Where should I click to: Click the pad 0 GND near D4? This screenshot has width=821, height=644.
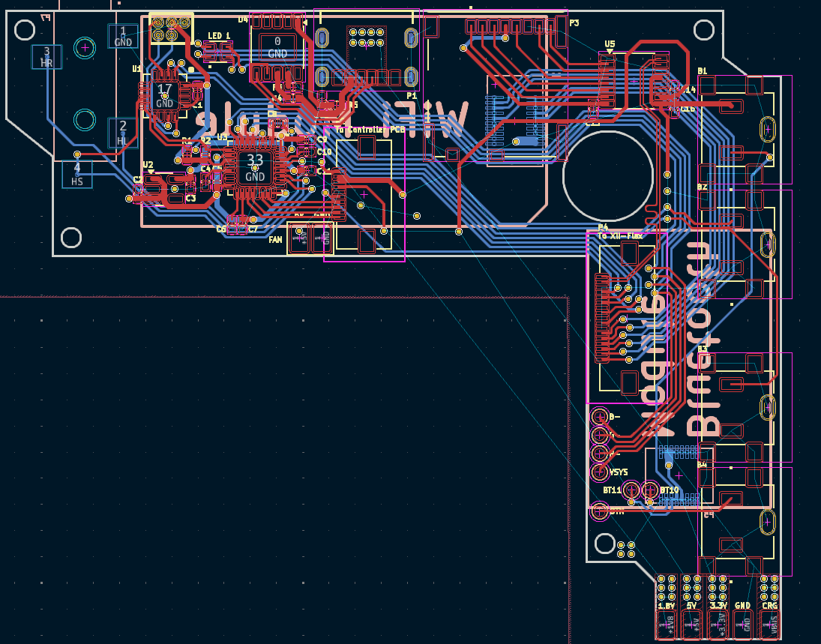coord(277,48)
